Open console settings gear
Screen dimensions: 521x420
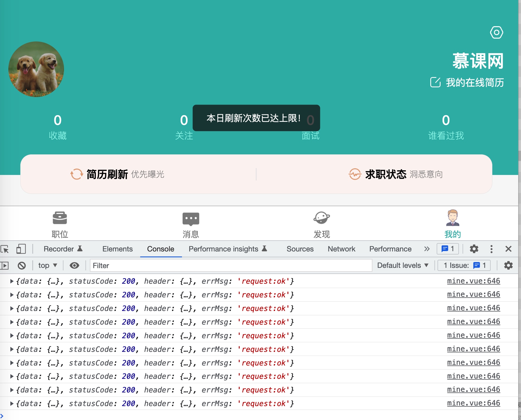[x=508, y=265]
